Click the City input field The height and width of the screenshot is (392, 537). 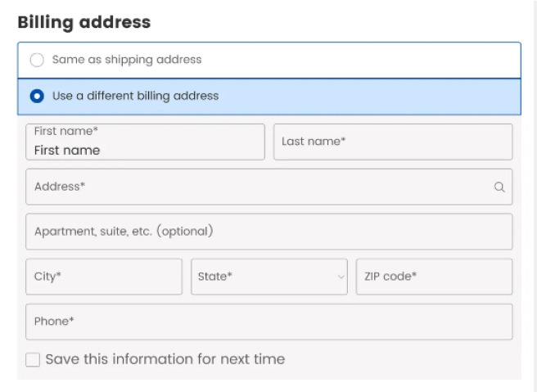click(104, 277)
